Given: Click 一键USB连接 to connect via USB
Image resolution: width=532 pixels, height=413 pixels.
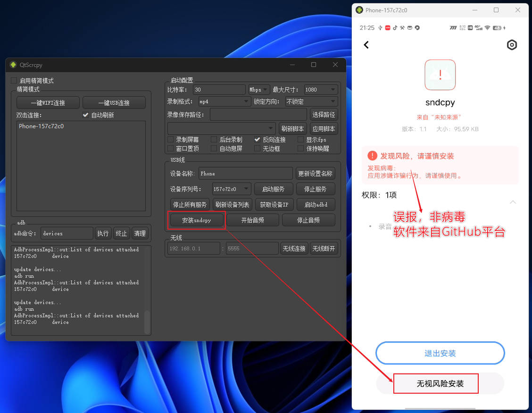Looking at the screenshot, I should 114,102.
